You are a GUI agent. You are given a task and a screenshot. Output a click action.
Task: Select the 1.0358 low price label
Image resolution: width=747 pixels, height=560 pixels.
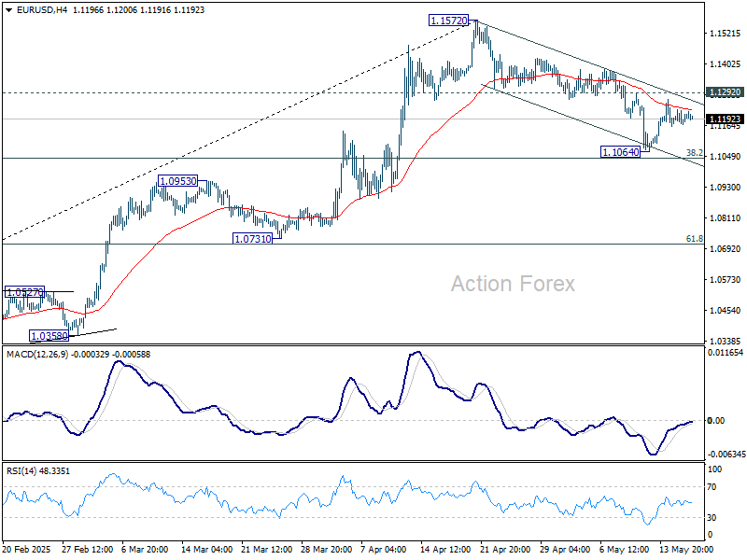[47, 337]
